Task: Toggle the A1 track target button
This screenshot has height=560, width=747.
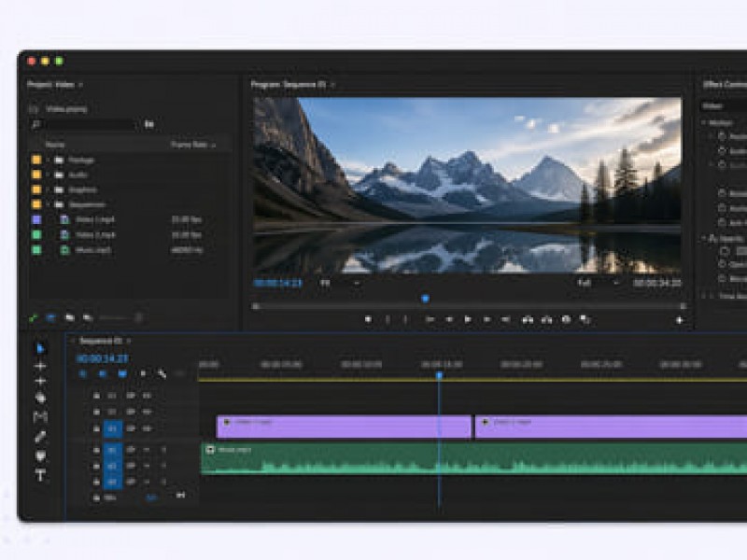Action: click(x=112, y=450)
